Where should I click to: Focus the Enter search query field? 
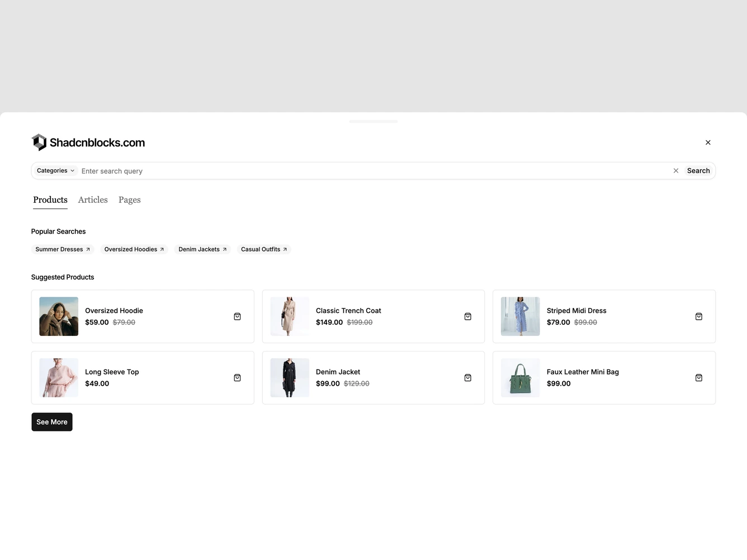[374, 171]
